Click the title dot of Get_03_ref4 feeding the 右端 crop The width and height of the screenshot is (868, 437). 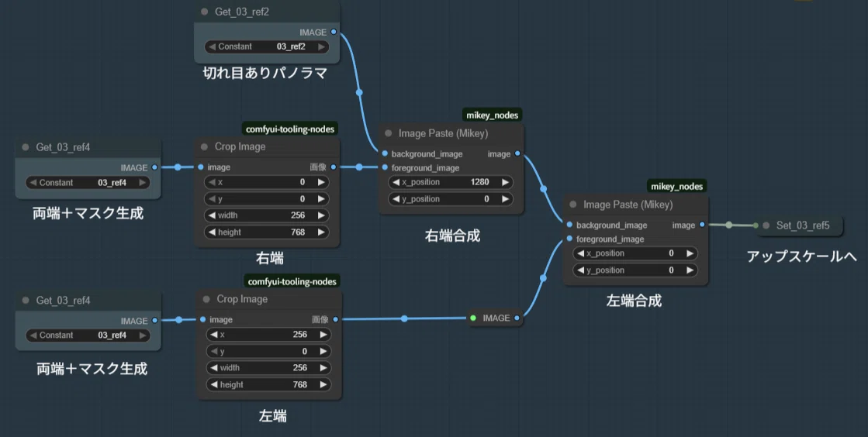pyautogui.click(x=26, y=147)
